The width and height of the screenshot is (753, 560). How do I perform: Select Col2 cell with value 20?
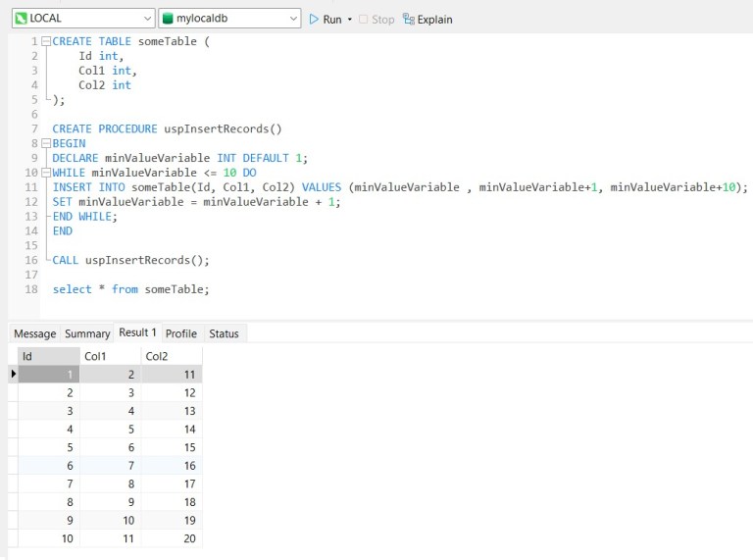point(172,538)
